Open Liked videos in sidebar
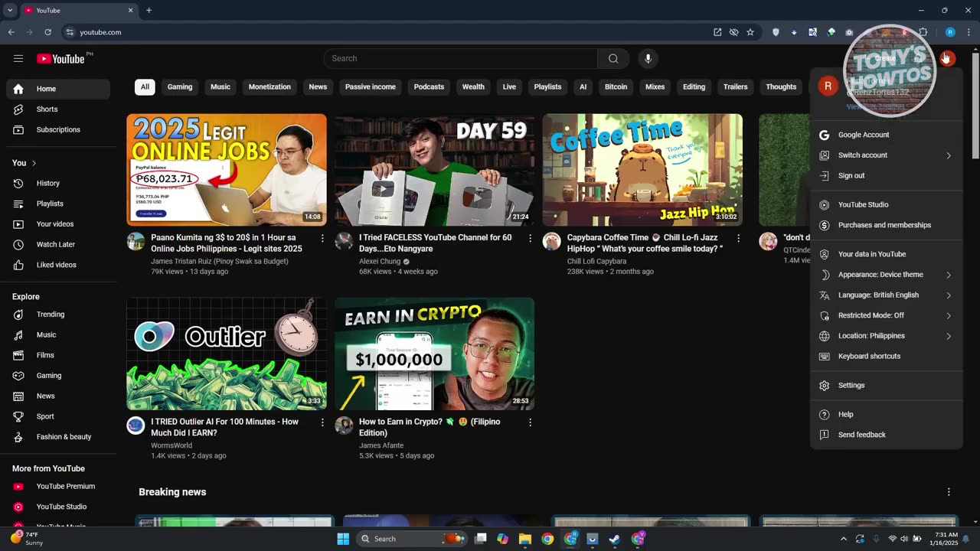The image size is (980, 551). pyautogui.click(x=58, y=265)
